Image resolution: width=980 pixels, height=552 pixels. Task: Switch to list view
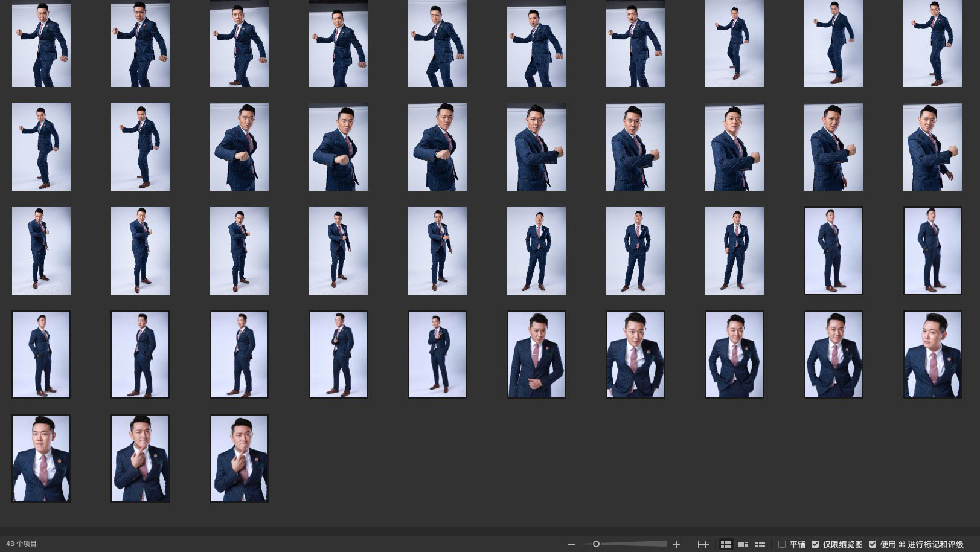[760, 544]
